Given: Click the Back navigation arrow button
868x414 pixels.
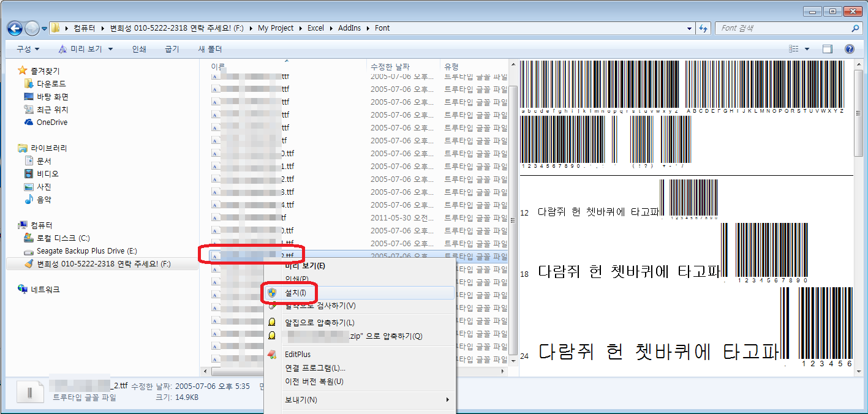Looking at the screenshot, I should [x=15, y=28].
